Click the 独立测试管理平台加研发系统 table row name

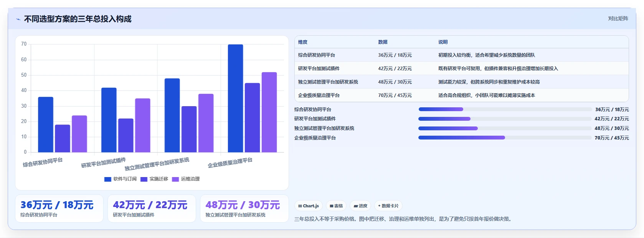[328, 82]
